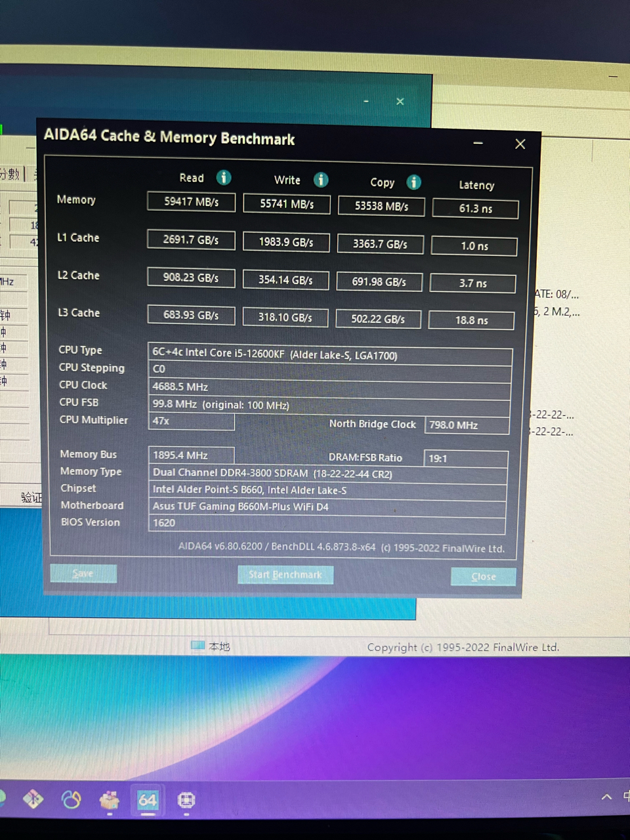Select the L1 Cache Write value 1983.9 GB/s
Image resolution: width=630 pixels, height=840 pixels.
(286, 242)
